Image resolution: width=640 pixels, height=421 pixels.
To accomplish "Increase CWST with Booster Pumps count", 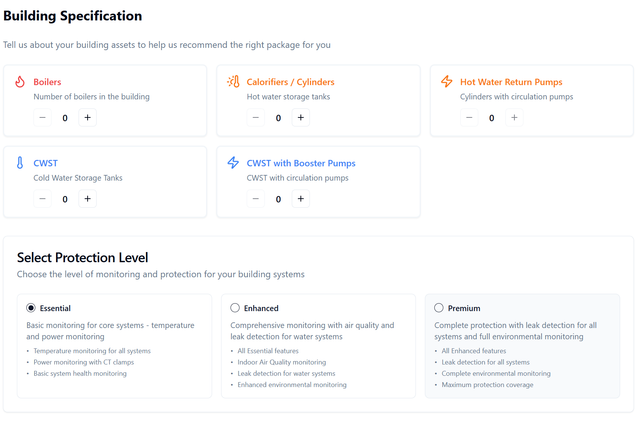I will 301,199.
